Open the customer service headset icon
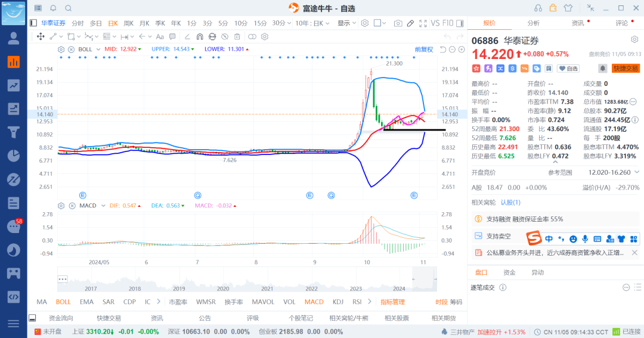 click(538, 8)
